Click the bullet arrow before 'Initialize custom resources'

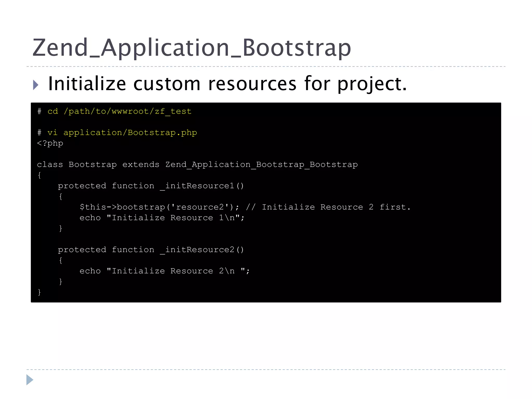(x=36, y=85)
